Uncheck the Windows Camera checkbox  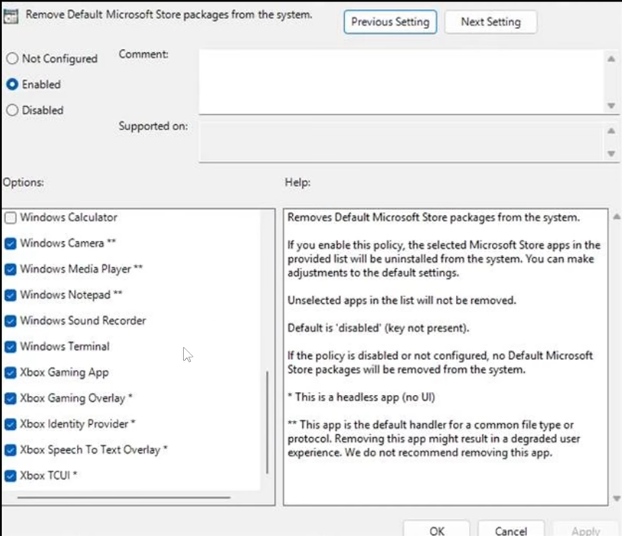click(11, 243)
